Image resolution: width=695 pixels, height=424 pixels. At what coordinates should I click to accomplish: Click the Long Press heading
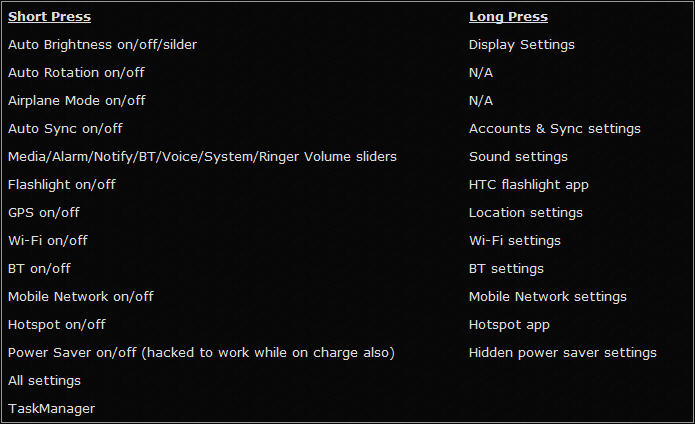point(508,17)
